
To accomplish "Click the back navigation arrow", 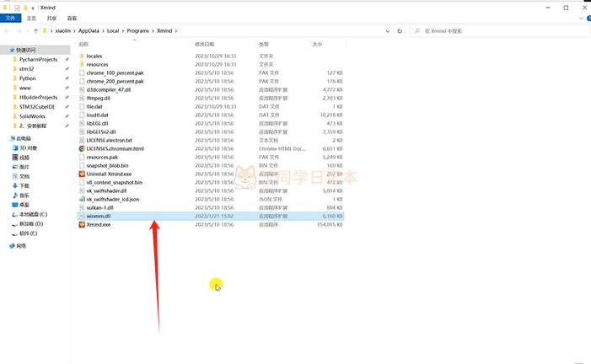I will point(8,30).
